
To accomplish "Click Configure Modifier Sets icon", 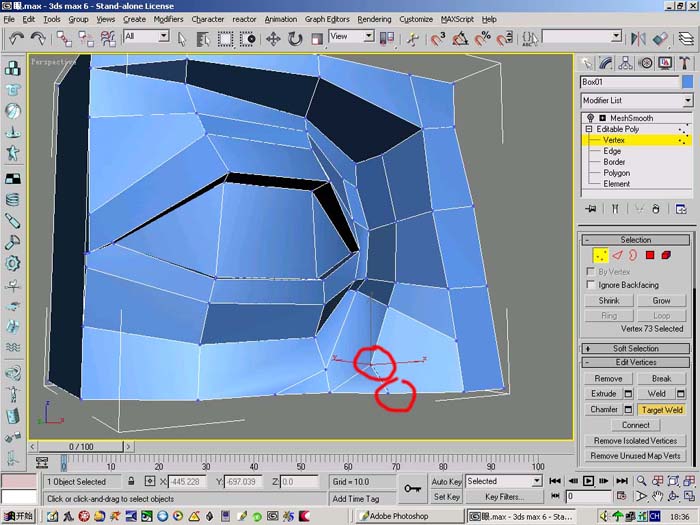I will [681, 209].
